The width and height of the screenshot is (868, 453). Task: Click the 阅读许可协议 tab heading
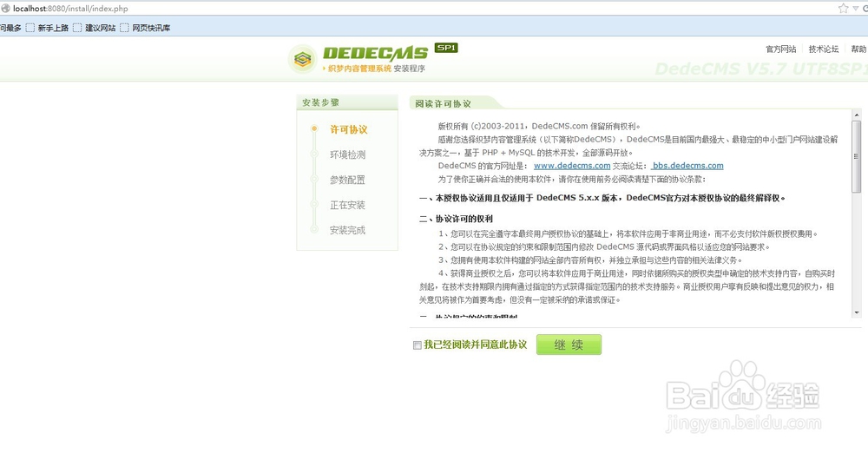click(x=443, y=103)
